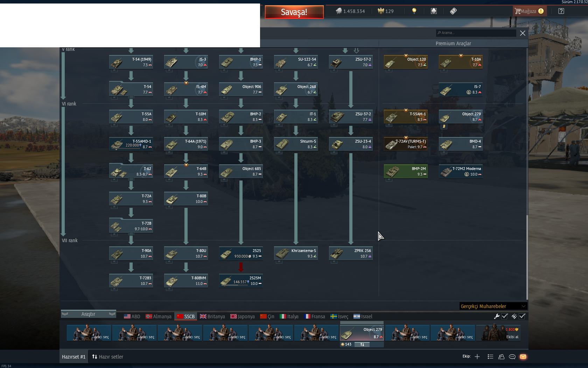
Task: Toggle the auto-refill ammo checkbox
Action: (x=522, y=316)
